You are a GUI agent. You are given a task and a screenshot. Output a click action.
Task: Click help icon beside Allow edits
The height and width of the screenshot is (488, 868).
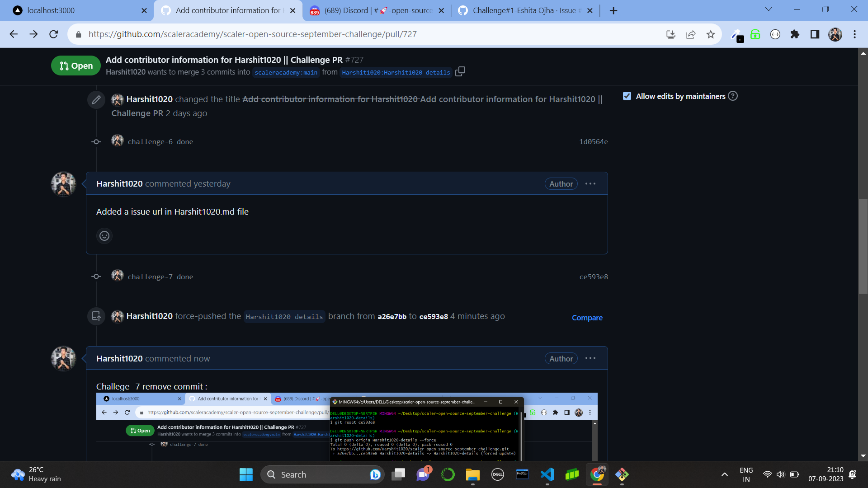733,96
